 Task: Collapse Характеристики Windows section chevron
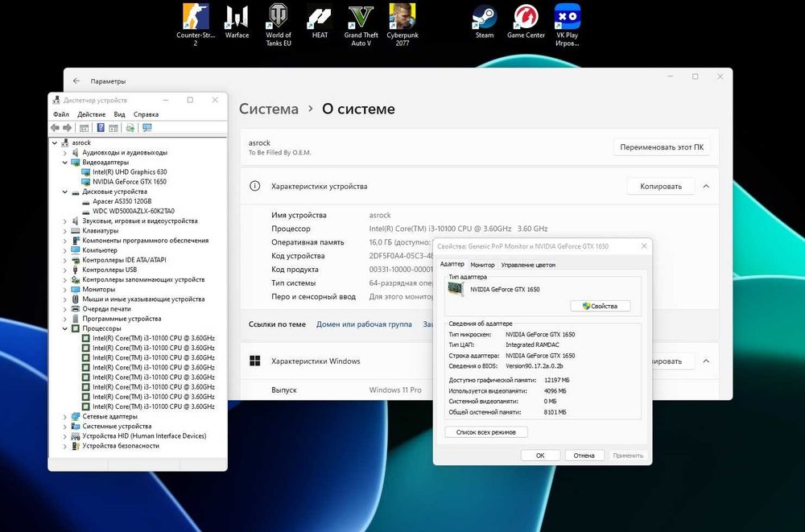click(707, 361)
